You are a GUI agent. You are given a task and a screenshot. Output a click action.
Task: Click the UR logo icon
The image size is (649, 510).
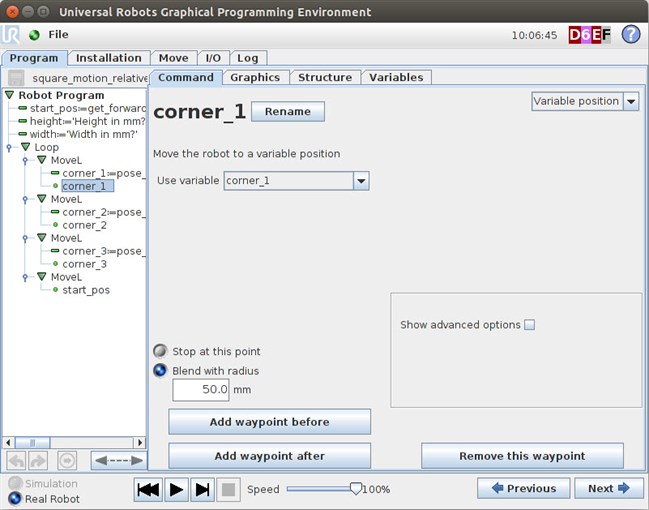pos(10,34)
